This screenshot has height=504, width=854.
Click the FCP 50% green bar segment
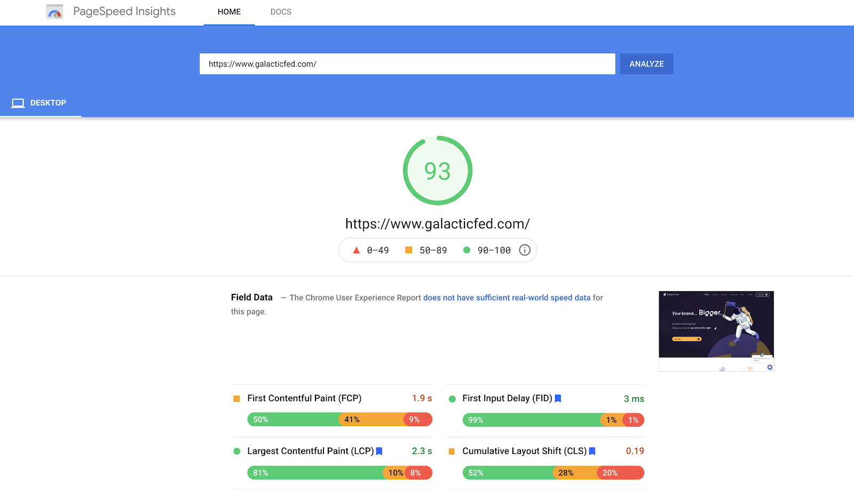tap(294, 420)
